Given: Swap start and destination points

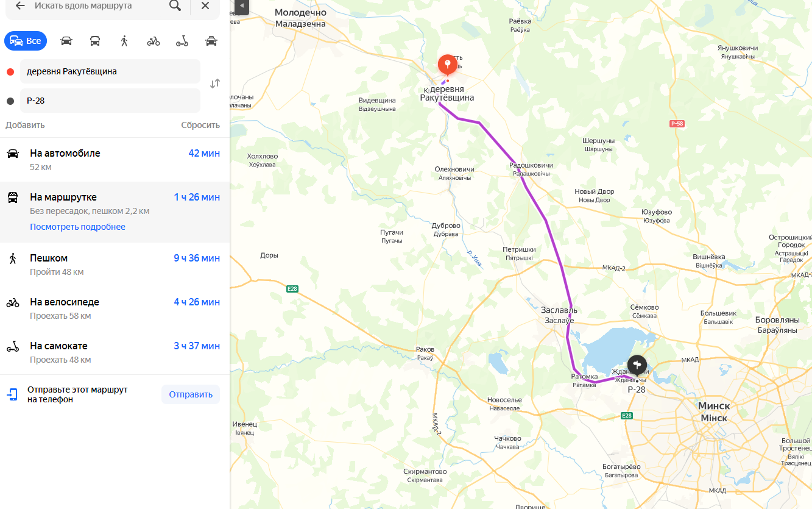Looking at the screenshot, I should 215,84.
